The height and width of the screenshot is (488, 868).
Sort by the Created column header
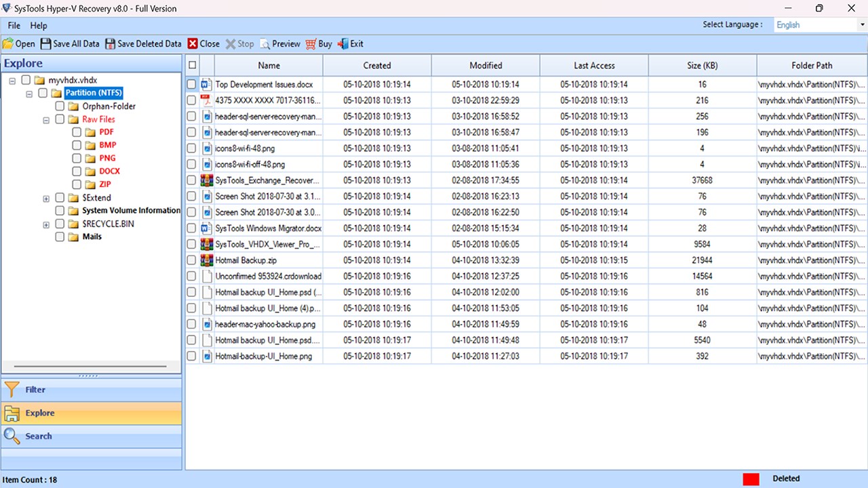(377, 65)
